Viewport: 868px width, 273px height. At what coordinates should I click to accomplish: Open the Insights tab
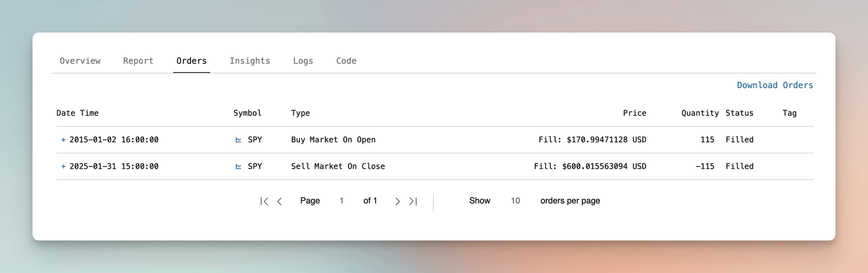click(x=250, y=61)
